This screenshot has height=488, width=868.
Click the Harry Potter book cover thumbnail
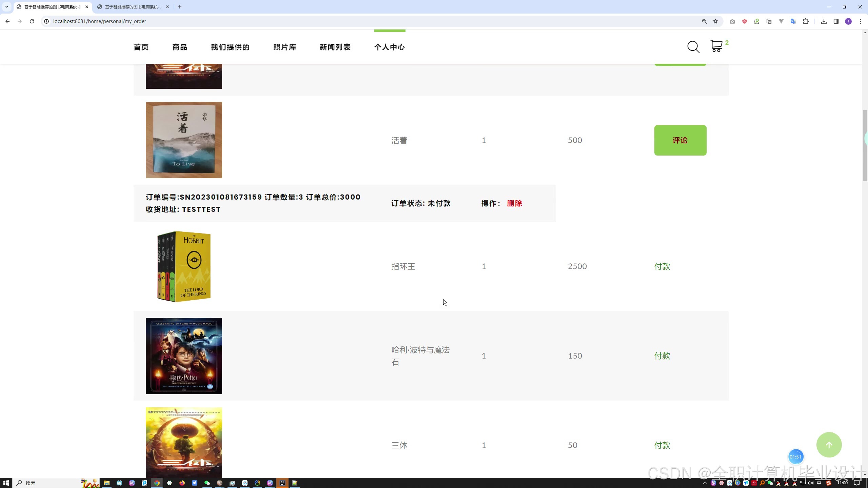point(184,356)
